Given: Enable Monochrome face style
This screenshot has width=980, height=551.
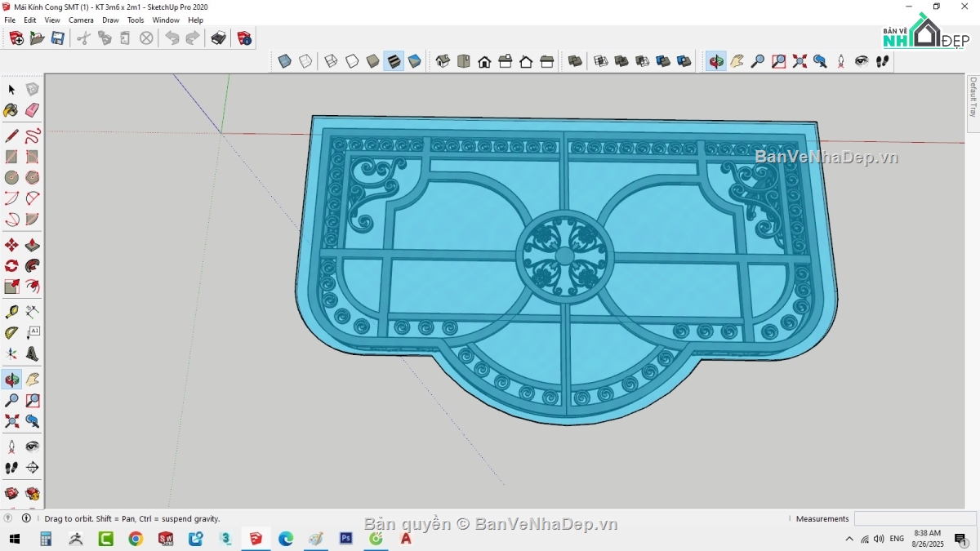Looking at the screenshot, I should [415, 61].
